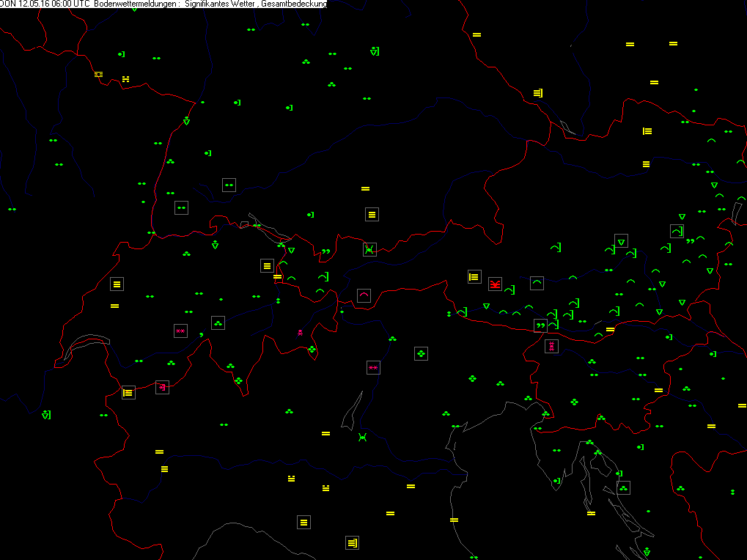The height and width of the screenshot is (560, 747).
Task: Click the boxed pink snow symbol with bracket
Action: [162, 386]
